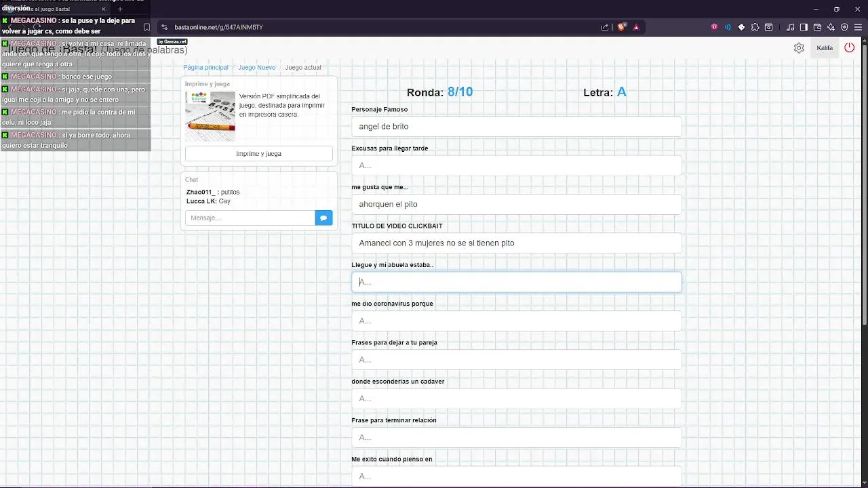This screenshot has height=488, width=868.
Task: Toggle the browser sidebar panel icon
Action: 804,27
